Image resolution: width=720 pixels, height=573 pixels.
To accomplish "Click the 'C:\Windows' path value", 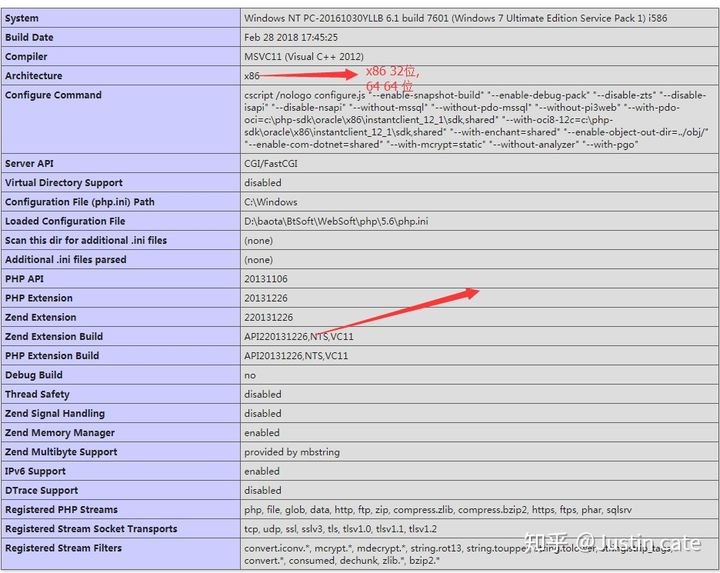I will tap(270, 202).
